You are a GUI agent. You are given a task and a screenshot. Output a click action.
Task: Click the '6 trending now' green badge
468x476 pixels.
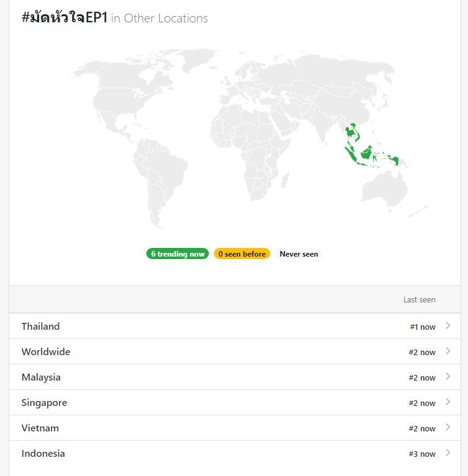point(177,254)
